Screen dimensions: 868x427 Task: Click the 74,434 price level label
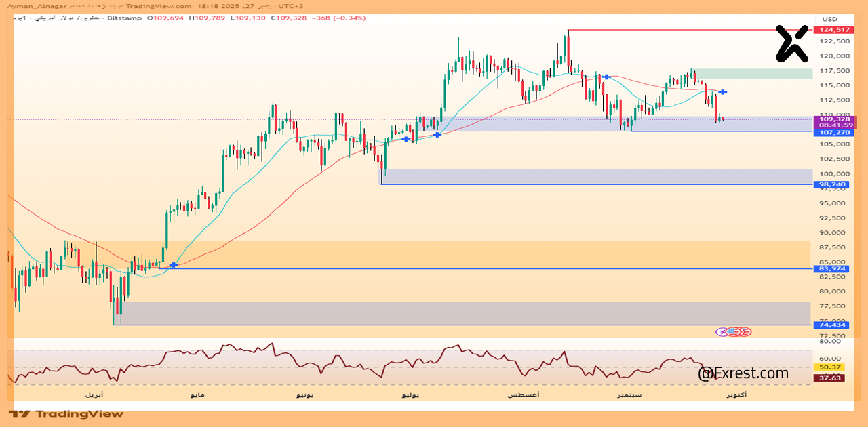point(831,325)
